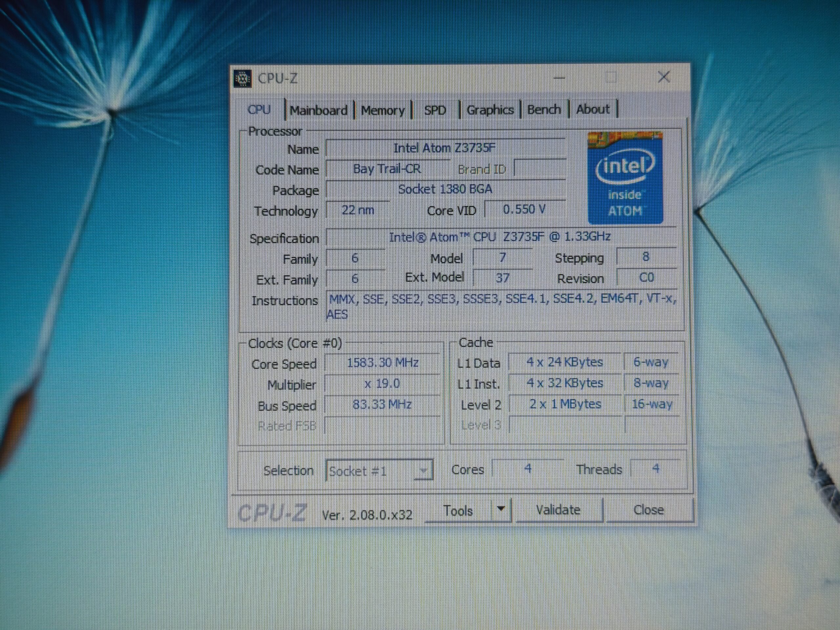840x630 pixels.
Task: Click the Core VID value 0.550 V
Action: pyautogui.click(x=525, y=209)
